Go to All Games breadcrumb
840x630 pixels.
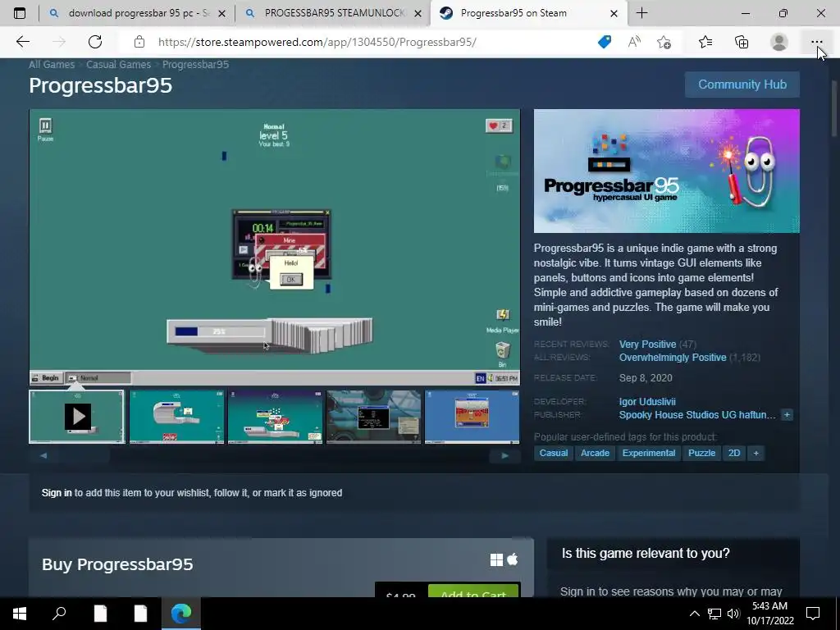pos(52,64)
